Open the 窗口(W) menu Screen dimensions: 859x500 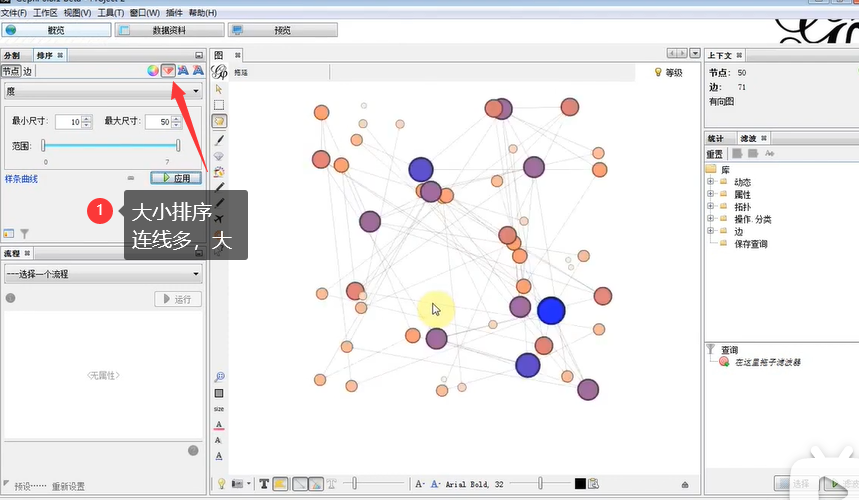click(145, 13)
